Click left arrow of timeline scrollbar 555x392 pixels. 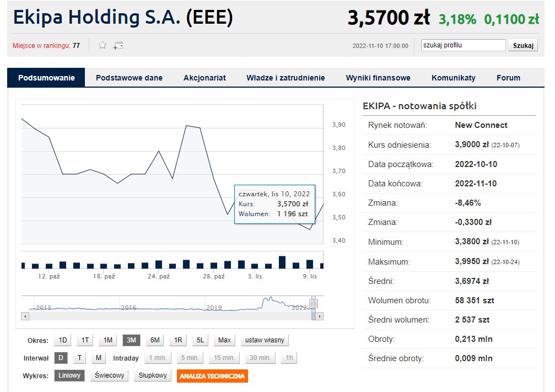click(x=24, y=316)
